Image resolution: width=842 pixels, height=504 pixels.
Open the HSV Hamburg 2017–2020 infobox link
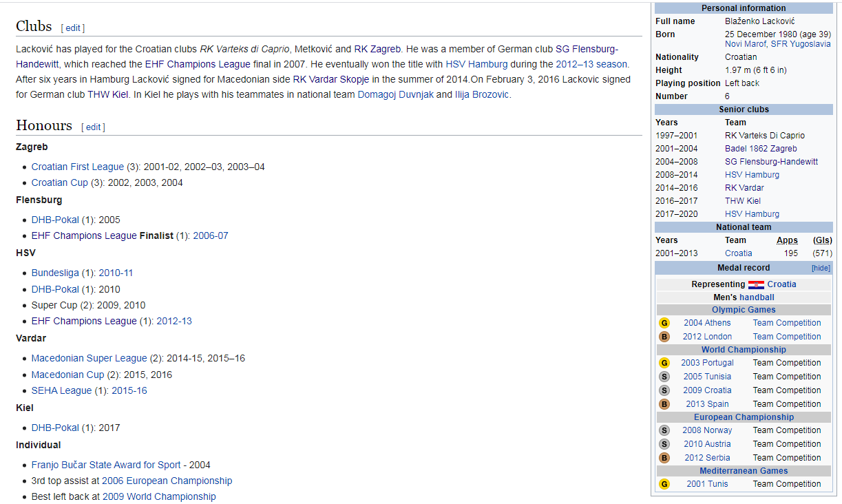pos(752,214)
